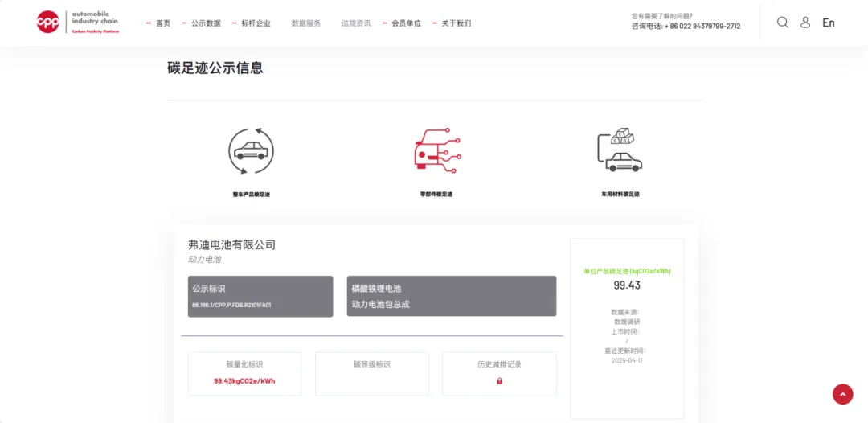The width and height of the screenshot is (868, 423).
Task: Select the red 零部件碳足迹 parts icon
Action: click(x=436, y=151)
